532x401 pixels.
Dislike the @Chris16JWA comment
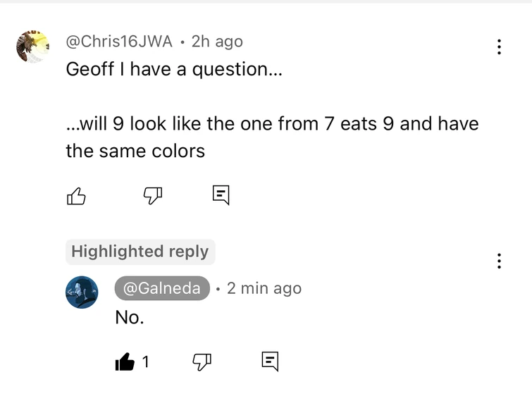[x=153, y=196]
